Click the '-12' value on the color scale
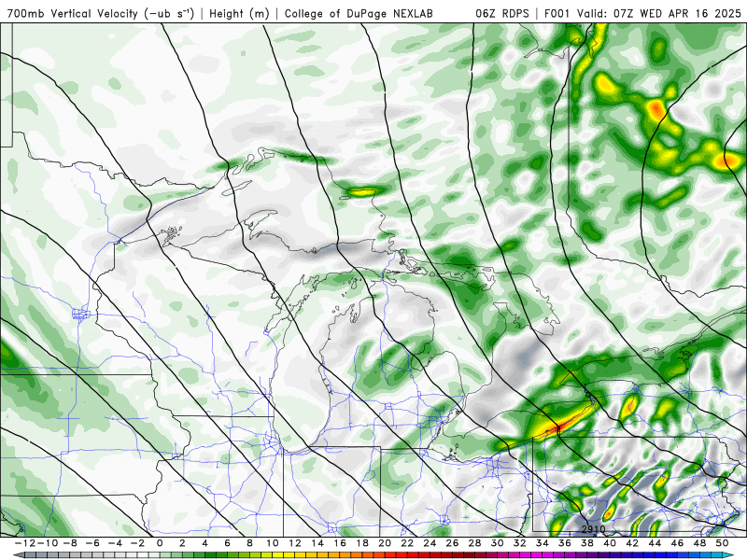The width and height of the screenshot is (747, 560). pos(25,543)
